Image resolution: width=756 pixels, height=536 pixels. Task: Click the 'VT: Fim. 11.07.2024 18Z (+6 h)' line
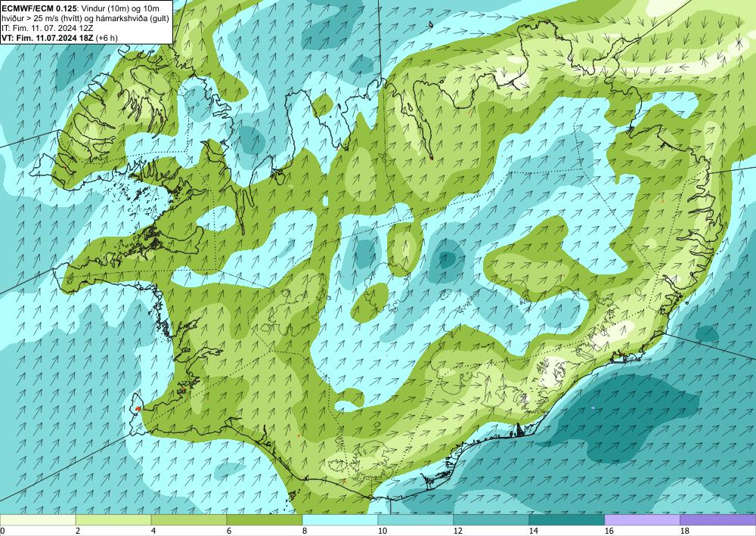point(60,38)
